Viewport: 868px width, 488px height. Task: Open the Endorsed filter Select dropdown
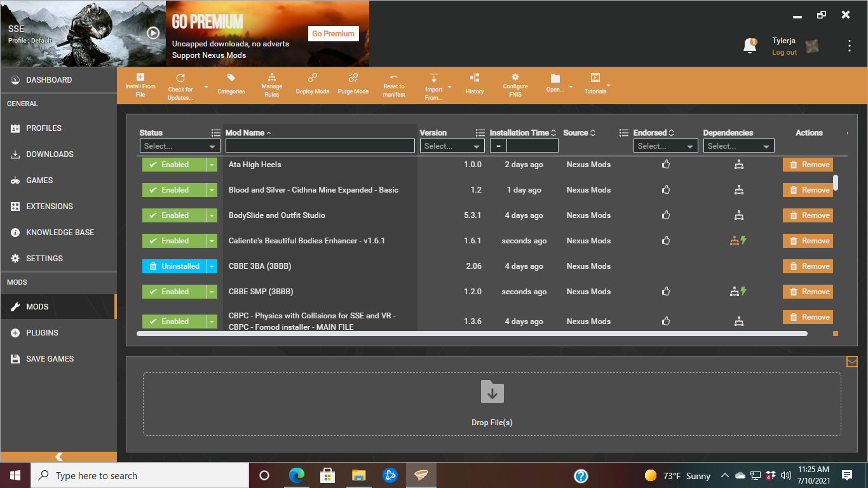coord(666,146)
